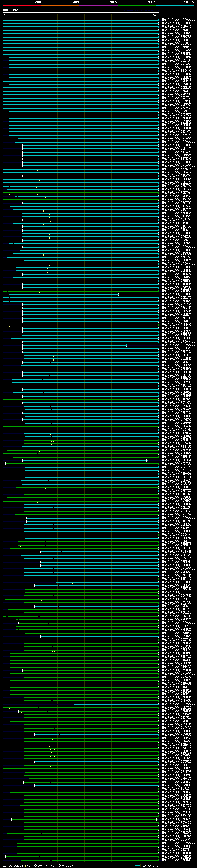This screenshot has height=868, width=197.
Task: Open hit UniRef100_B7N812
Action: click(x=176, y=30)
